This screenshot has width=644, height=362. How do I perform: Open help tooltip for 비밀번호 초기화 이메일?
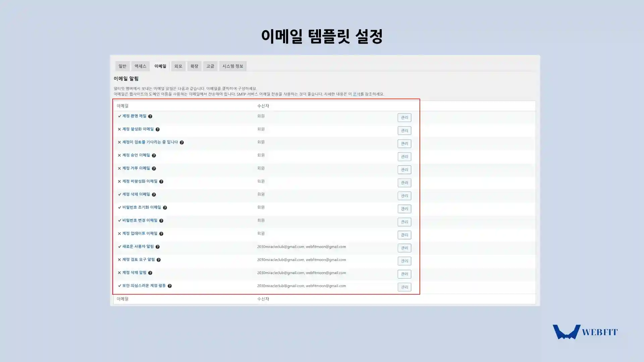pos(165,208)
